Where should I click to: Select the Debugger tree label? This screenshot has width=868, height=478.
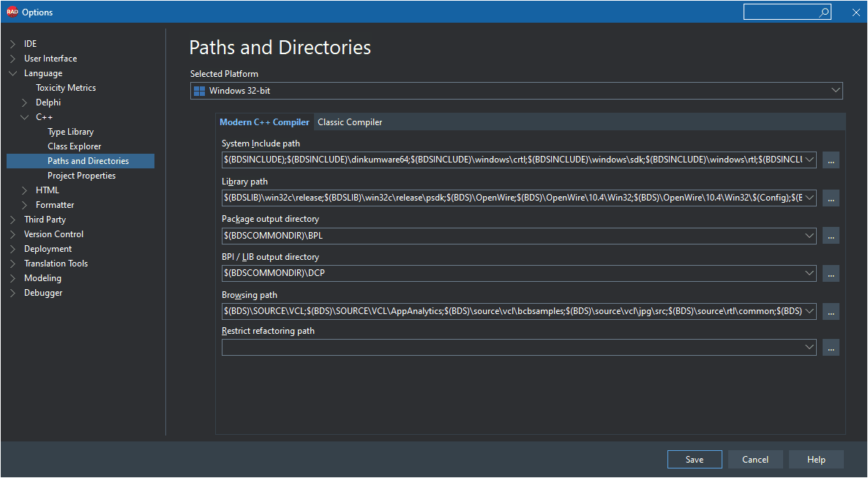point(43,293)
